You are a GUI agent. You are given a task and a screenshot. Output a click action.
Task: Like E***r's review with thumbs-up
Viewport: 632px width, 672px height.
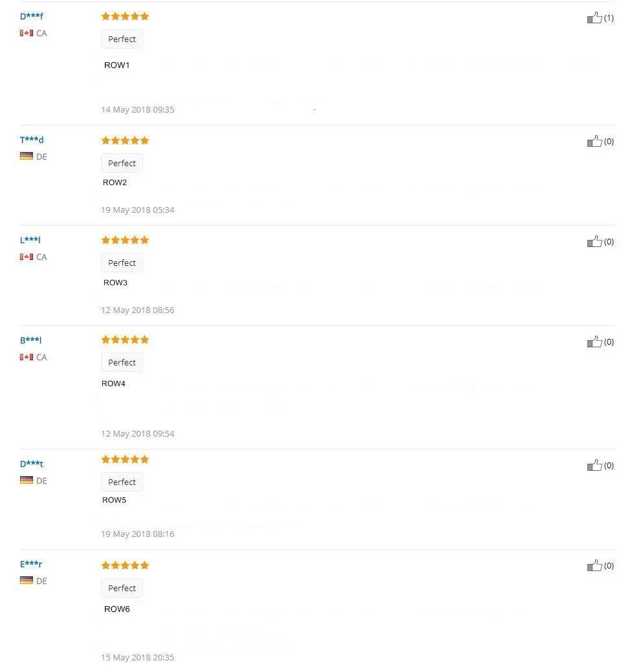click(x=594, y=565)
